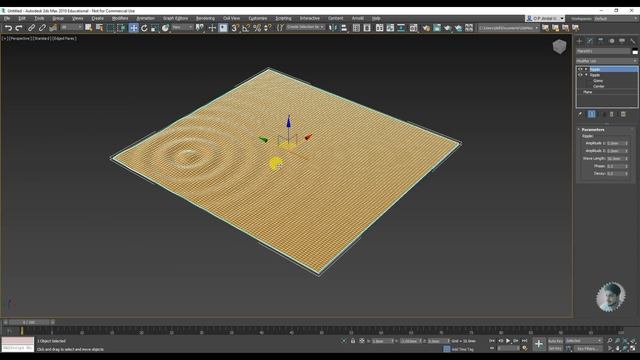The width and height of the screenshot is (640, 360).
Task: Toggle the Percent Snap button
Action: point(257,28)
